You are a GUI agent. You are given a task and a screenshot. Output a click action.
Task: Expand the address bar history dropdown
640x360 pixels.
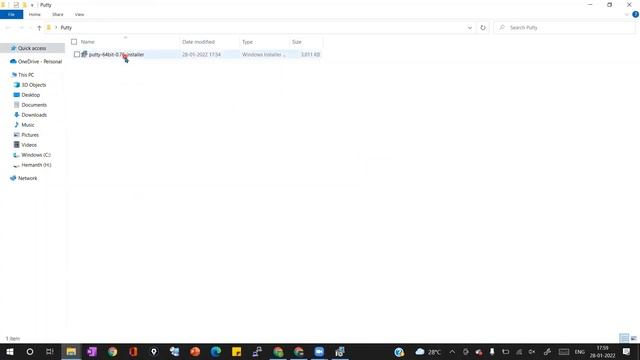click(x=470, y=27)
